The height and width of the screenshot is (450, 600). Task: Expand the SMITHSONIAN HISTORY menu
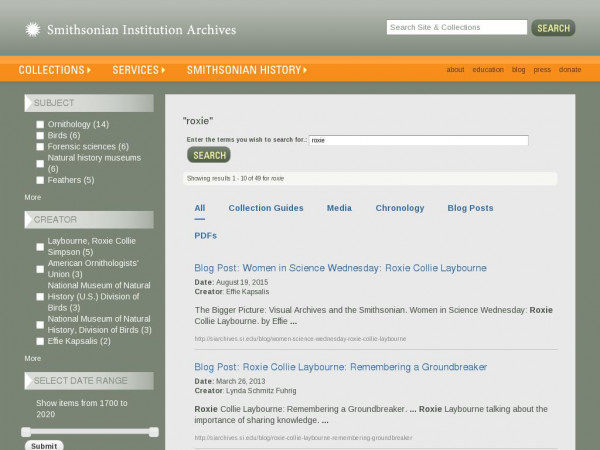[247, 70]
